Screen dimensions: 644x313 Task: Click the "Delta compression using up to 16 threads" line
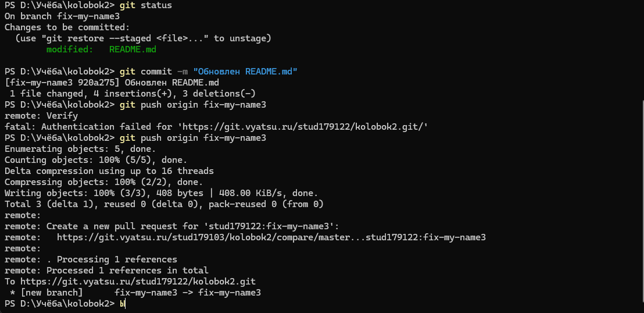tap(109, 171)
